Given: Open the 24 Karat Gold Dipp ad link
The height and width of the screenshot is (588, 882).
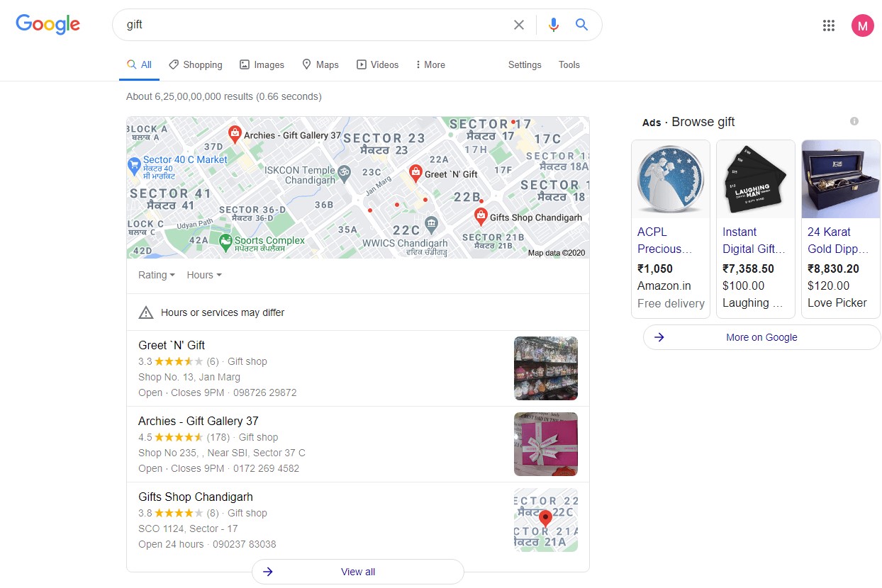Looking at the screenshot, I should (839, 240).
